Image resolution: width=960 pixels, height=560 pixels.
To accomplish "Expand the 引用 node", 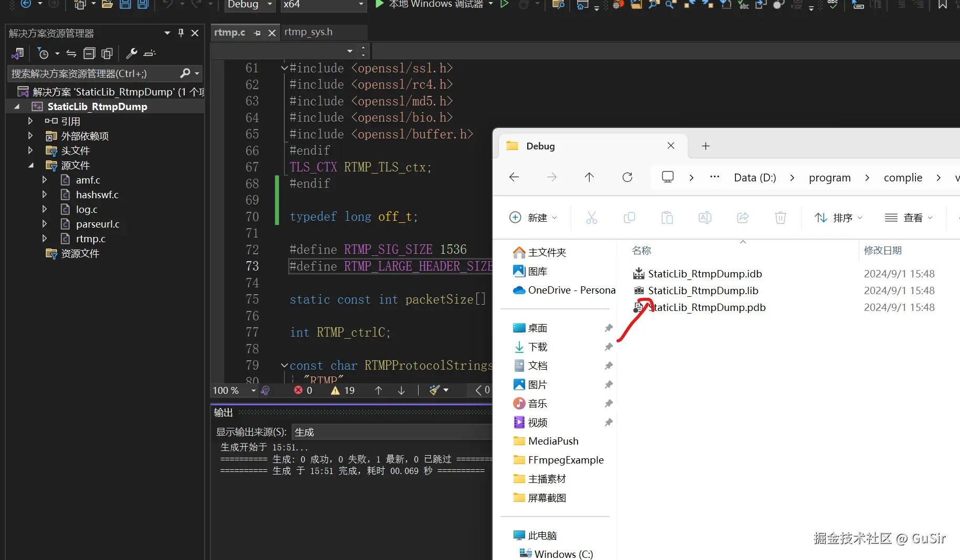I will pyautogui.click(x=30, y=121).
